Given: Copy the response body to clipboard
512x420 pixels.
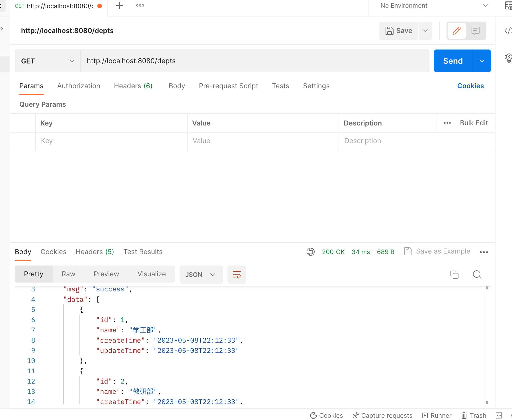Looking at the screenshot, I should pyautogui.click(x=454, y=275).
